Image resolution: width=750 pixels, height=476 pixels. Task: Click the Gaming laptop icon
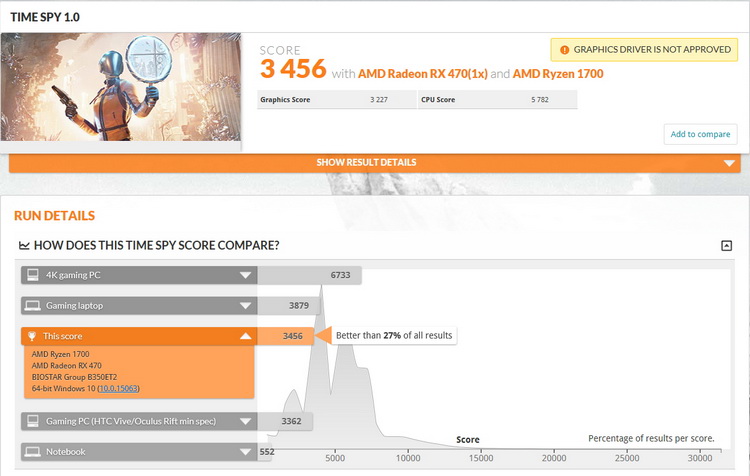pyautogui.click(x=33, y=306)
